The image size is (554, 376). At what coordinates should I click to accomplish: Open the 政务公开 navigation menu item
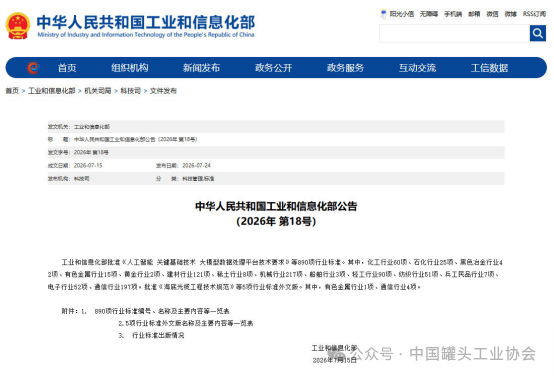click(x=273, y=68)
